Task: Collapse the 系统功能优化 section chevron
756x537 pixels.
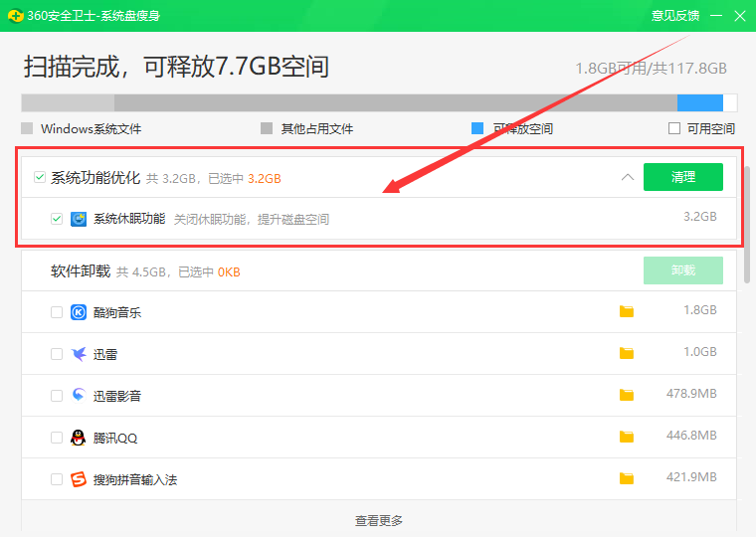Action: 628,177
